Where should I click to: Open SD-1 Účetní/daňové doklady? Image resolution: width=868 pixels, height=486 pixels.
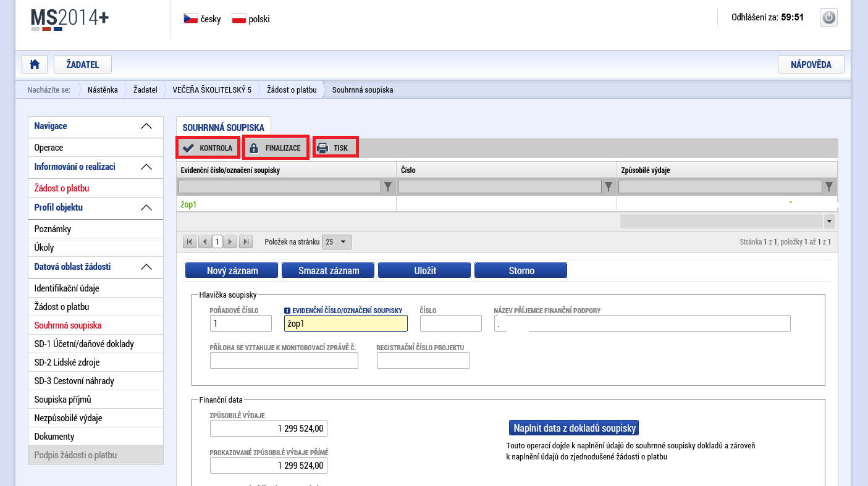[x=96, y=344]
